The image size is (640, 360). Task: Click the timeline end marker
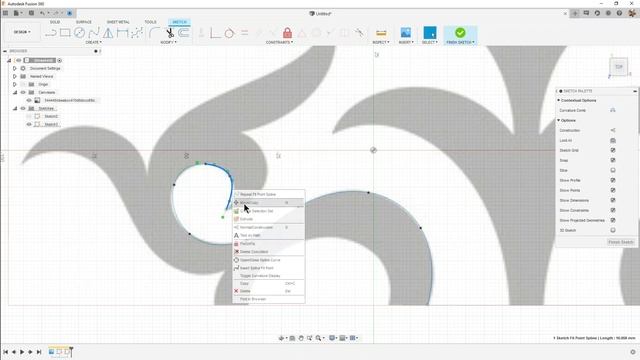point(71,351)
